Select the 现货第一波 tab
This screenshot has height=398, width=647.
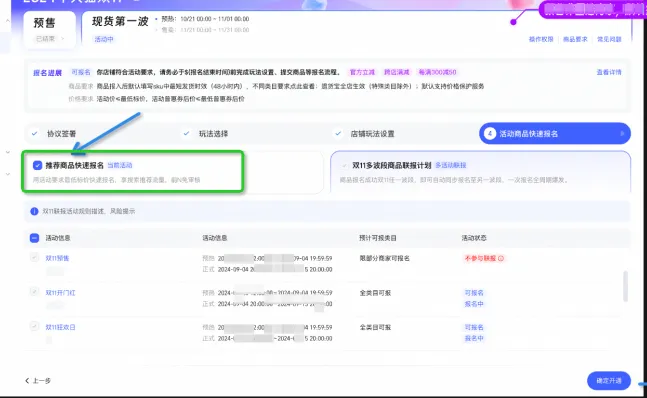pyautogui.click(x=120, y=22)
